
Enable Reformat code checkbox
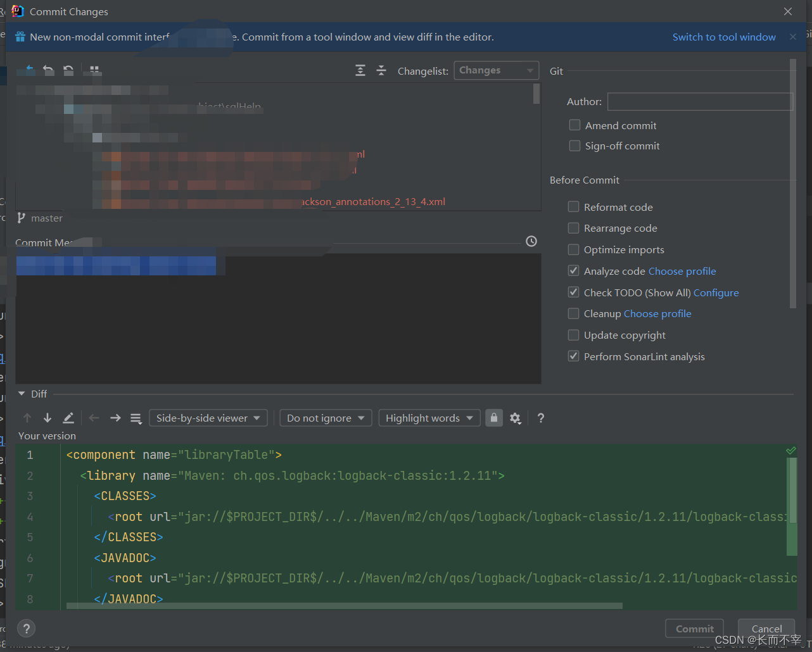tap(574, 207)
